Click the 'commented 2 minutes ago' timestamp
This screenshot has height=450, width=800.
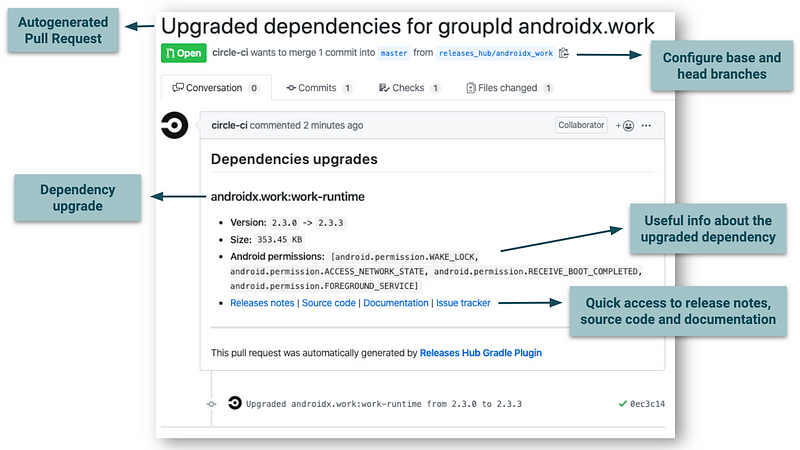coord(306,126)
